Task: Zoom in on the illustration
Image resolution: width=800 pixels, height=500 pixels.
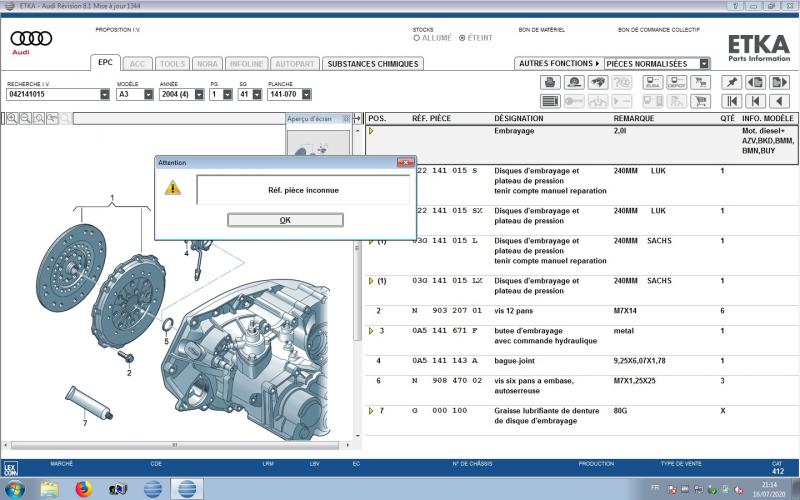Action: (x=12, y=119)
